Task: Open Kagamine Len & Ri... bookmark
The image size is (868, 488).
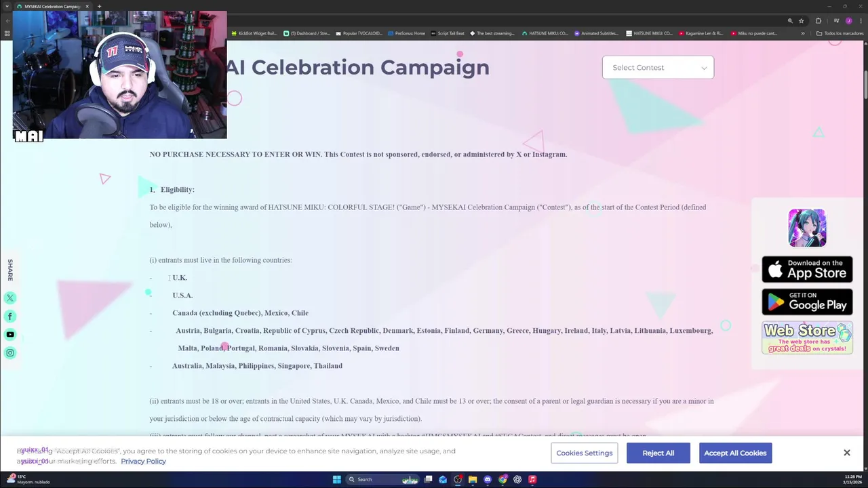Action: 701,33
